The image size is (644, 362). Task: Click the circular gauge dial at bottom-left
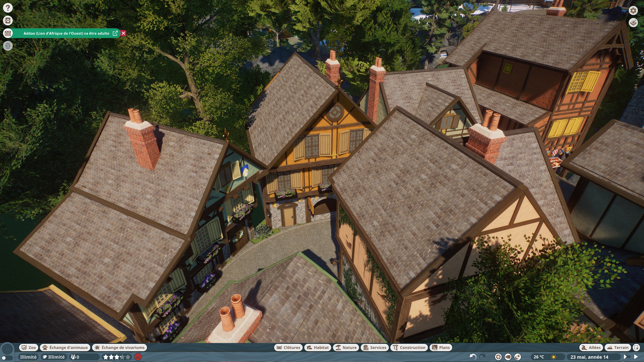[x=7, y=349]
